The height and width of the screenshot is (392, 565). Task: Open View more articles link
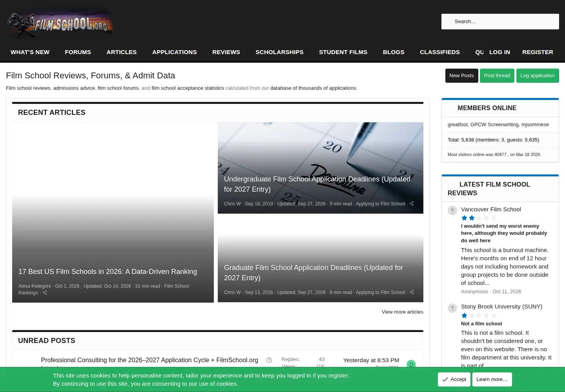pos(403,312)
